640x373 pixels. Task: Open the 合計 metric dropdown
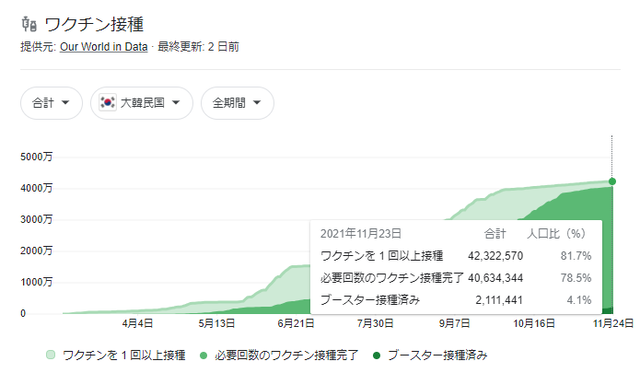tap(51, 103)
